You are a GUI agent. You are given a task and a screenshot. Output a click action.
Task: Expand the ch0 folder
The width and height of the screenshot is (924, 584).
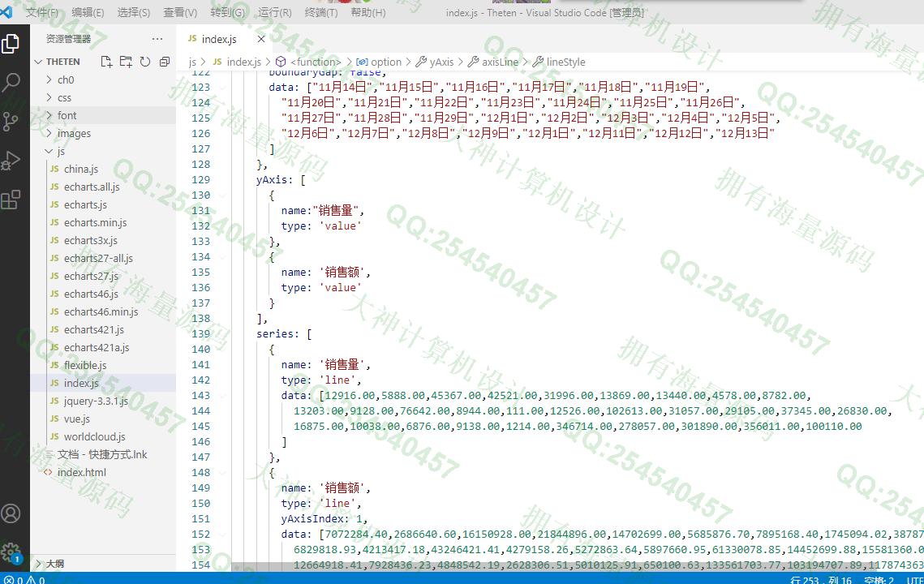pyautogui.click(x=103, y=79)
